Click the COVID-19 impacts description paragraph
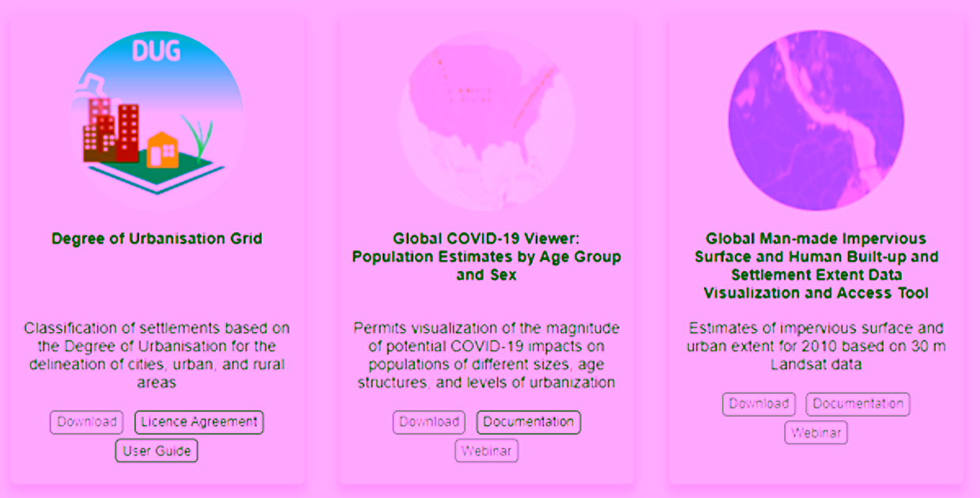 coord(486,355)
